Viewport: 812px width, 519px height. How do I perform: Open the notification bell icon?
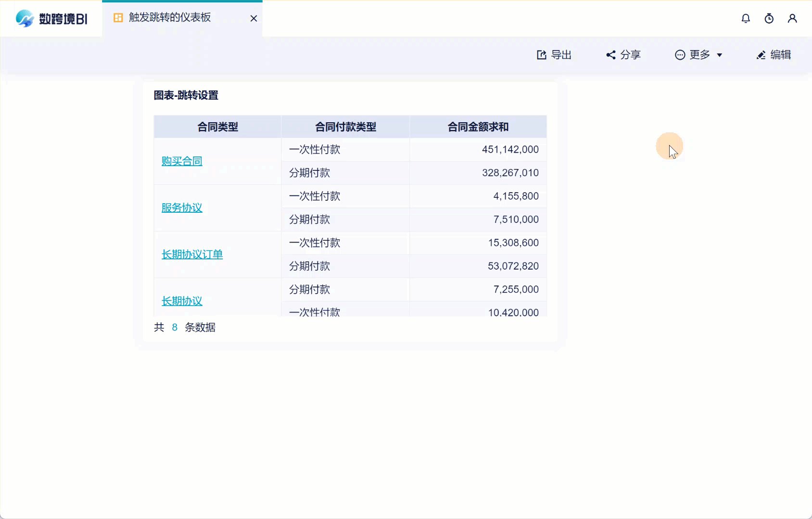point(745,18)
